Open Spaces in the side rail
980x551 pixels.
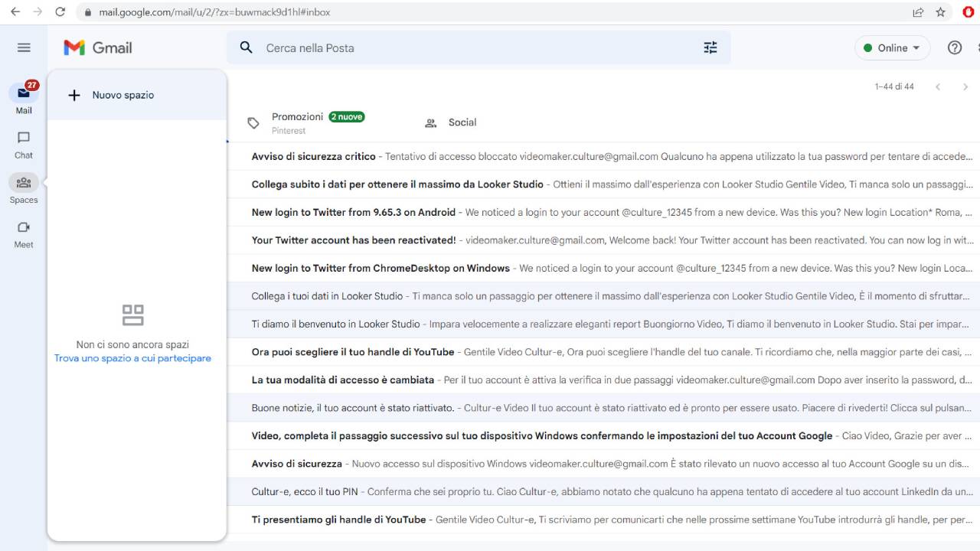coord(24,189)
